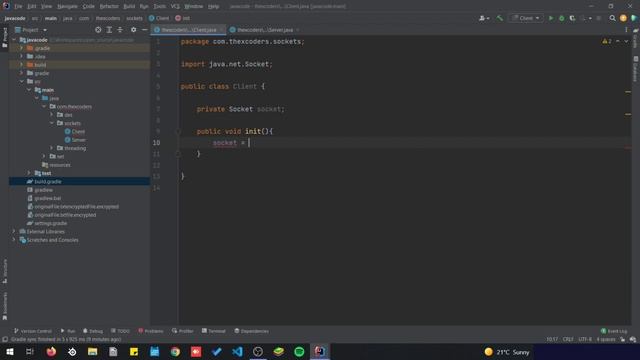Run the Client configuration with green play icon
640x360 pixels.
pos(551,18)
